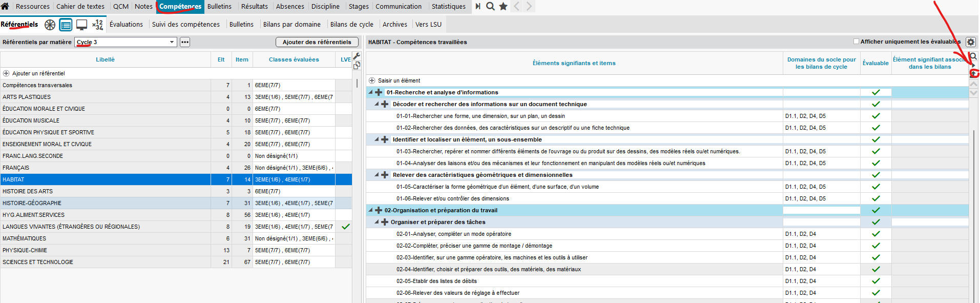980x303 pixels.
Task: Click the plus icon of Ajouter un référentiel
Action: (x=6, y=73)
